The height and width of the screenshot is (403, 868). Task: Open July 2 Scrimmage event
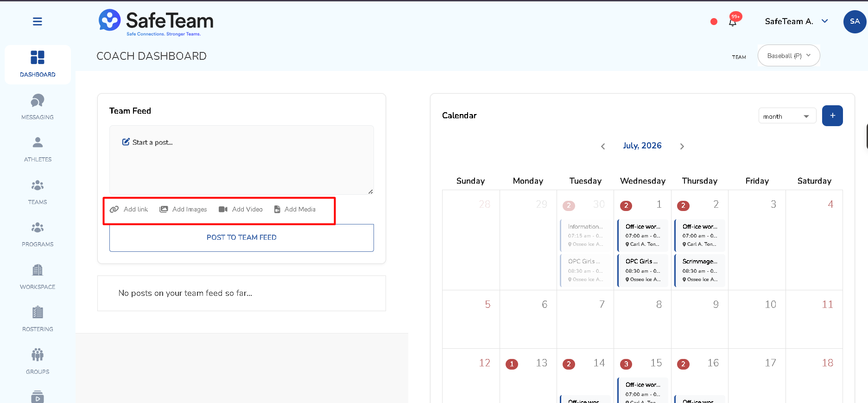[x=700, y=270]
